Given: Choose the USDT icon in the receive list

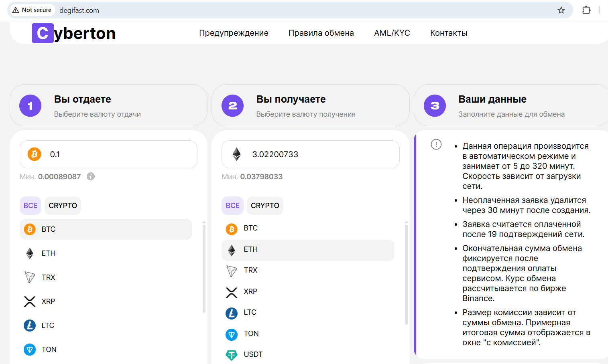Looking at the screenshot, I should [232, 354].
